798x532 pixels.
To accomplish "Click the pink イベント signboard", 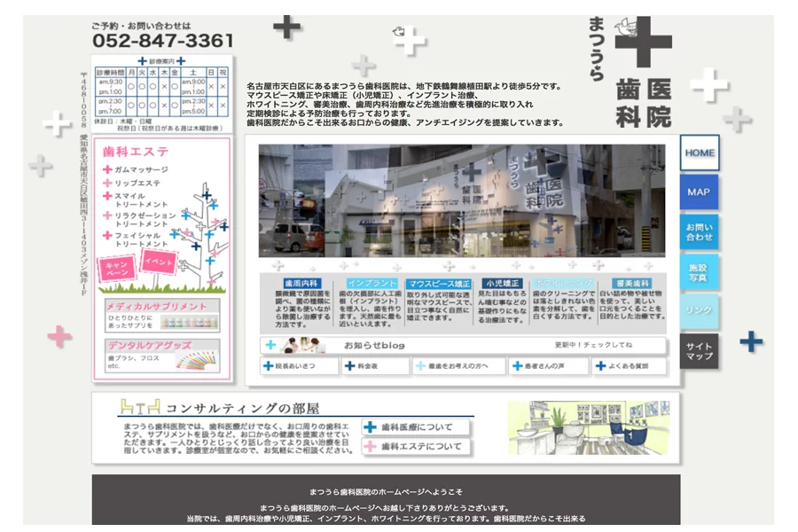I will [159, 262].
